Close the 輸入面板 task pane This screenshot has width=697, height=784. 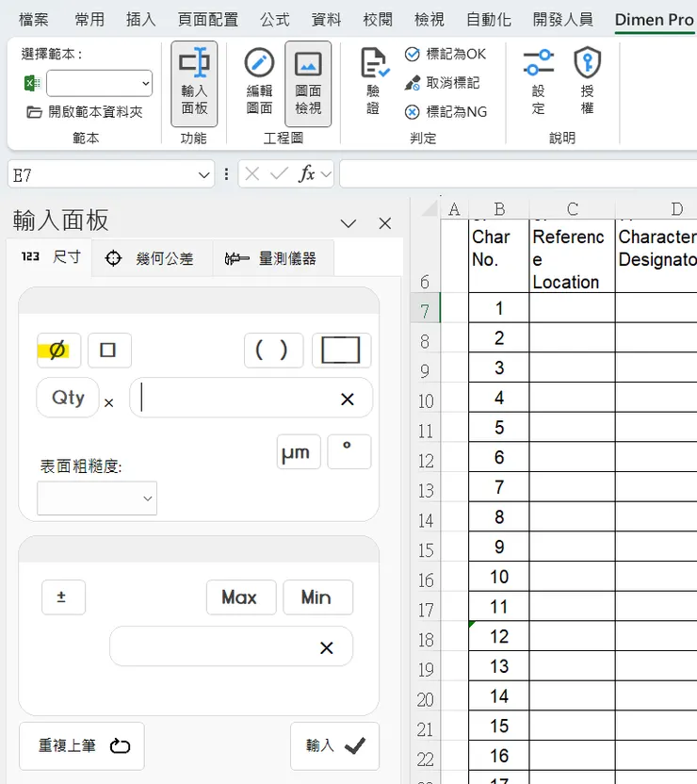tap(384, 223)
